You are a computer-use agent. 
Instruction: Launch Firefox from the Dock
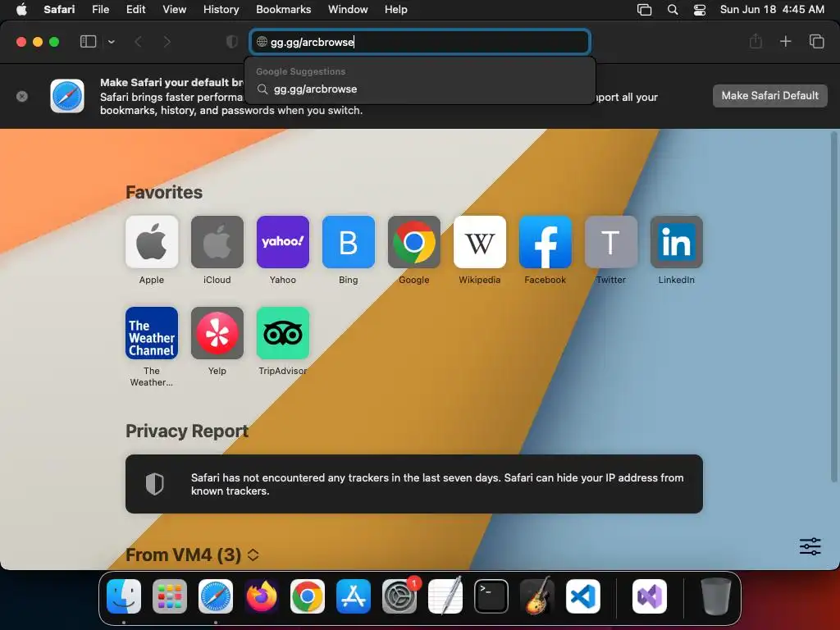click(262, 596)
